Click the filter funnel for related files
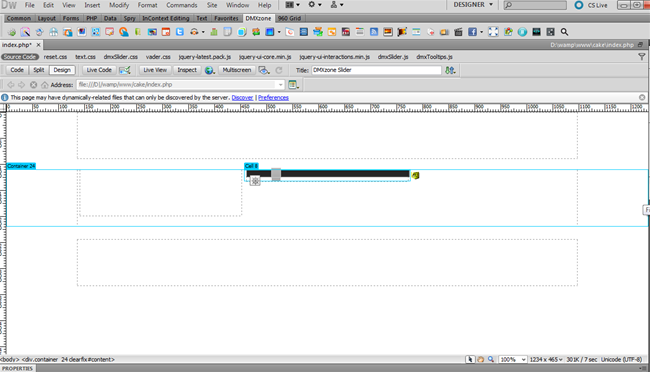Image resolution: width=650 pixels, height=372 pixels. point(642,57)
